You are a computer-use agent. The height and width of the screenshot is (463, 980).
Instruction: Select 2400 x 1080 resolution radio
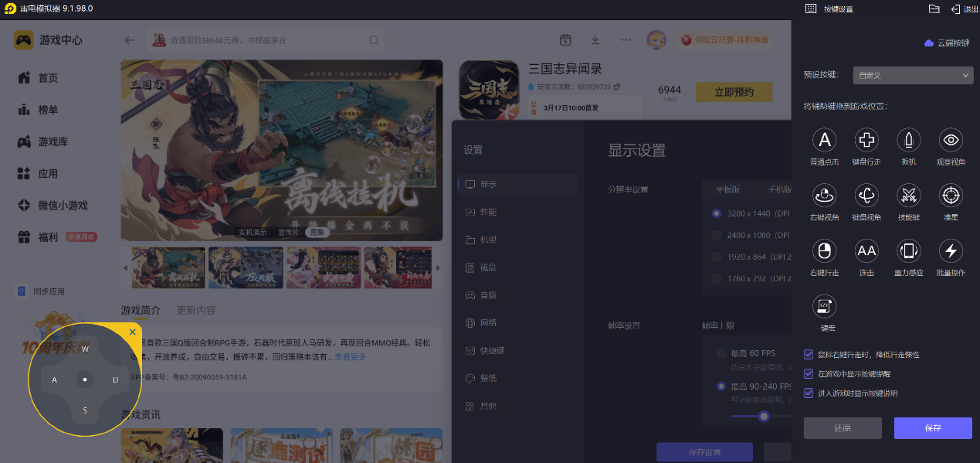click(x=717, y=235)
